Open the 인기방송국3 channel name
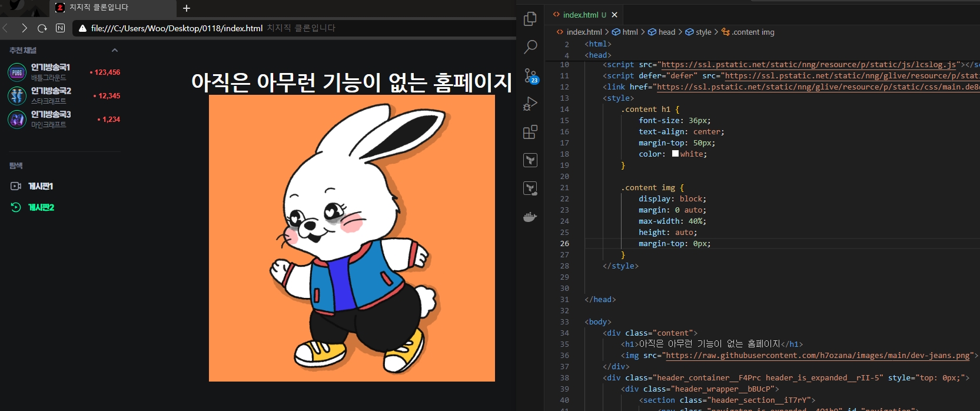 coord(51,114)
